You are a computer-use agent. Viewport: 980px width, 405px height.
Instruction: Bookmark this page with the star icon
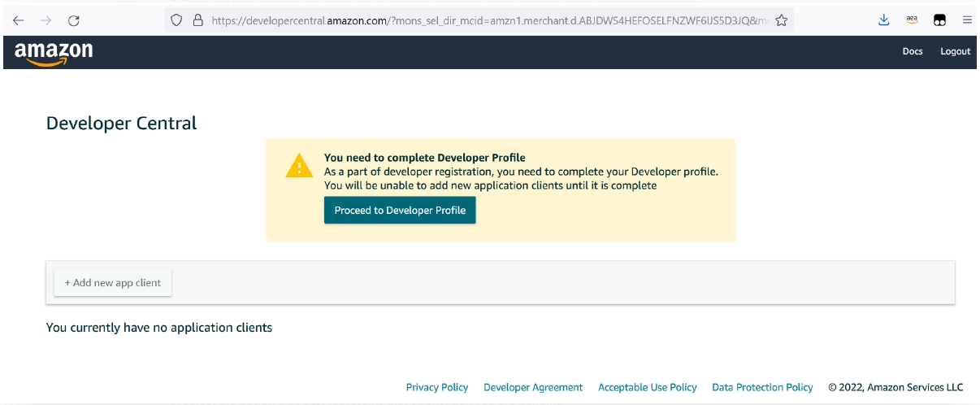click(781, 20)
